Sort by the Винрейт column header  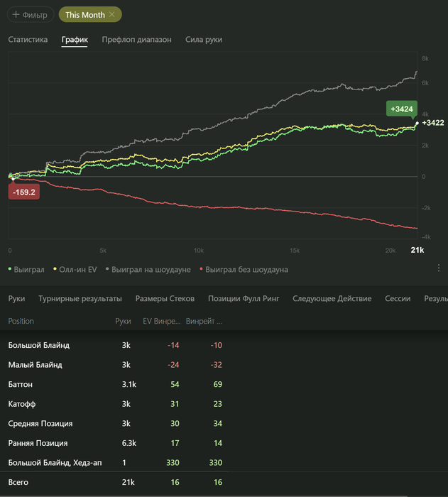(204, 321)
